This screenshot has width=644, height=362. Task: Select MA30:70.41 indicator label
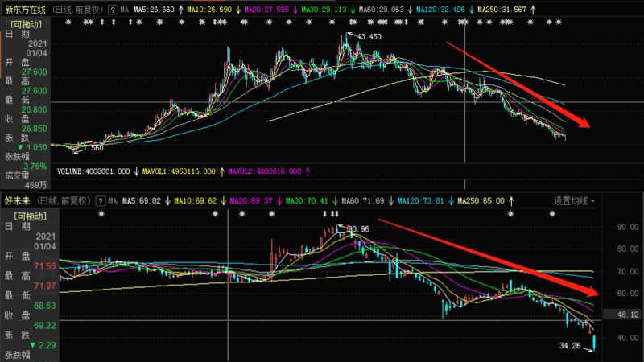307,200
